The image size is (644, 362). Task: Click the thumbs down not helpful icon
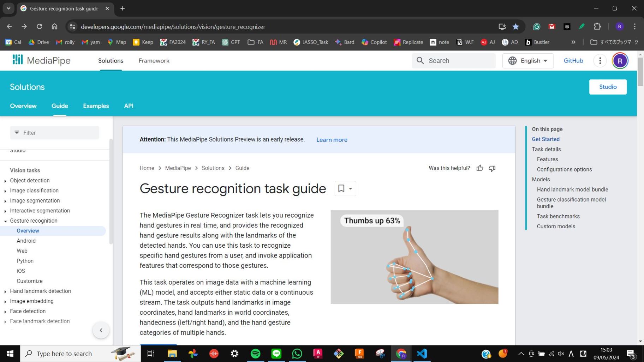492,168
